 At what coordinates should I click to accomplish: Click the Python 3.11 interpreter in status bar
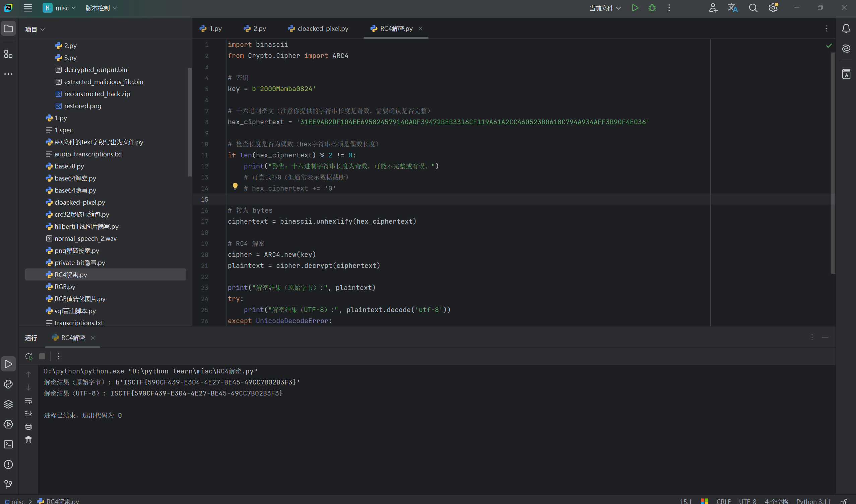[x=813, y=501]
